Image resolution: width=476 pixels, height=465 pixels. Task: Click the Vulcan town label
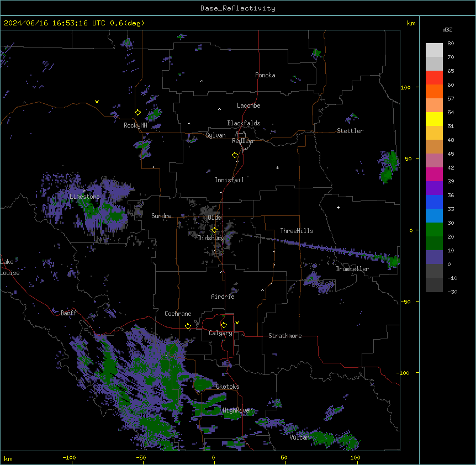tap(300, 437)
